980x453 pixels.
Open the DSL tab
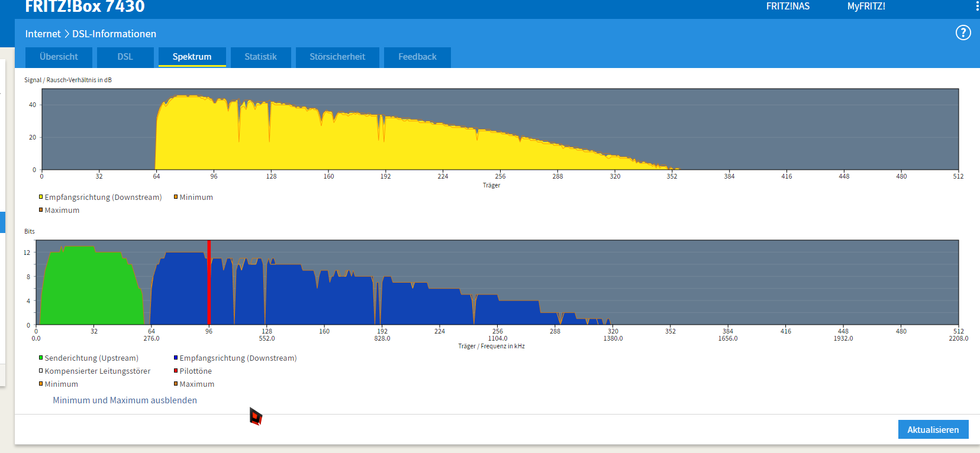[125, 57]
